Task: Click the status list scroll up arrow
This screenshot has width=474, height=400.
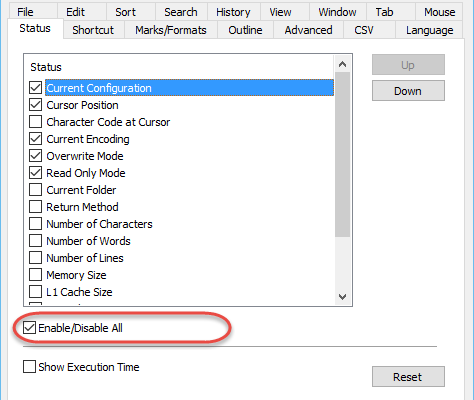Action: click(342, 64)
